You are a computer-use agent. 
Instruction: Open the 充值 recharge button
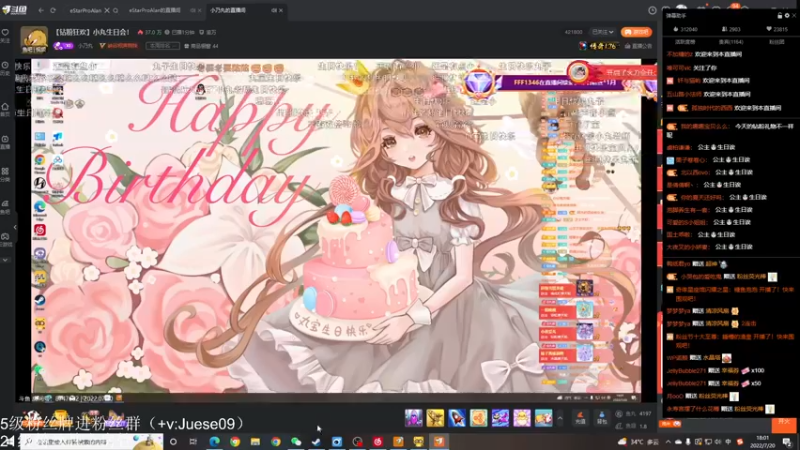coord(580,418)
